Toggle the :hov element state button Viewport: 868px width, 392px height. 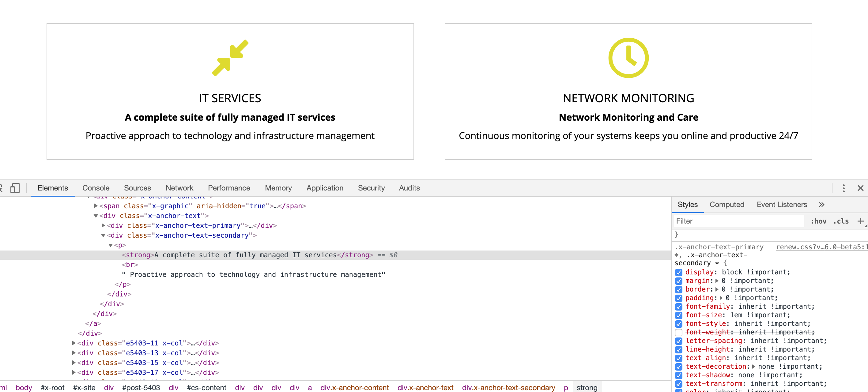(818, 221)
